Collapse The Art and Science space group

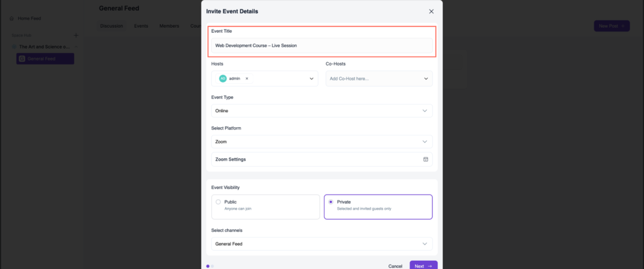click(x=77, y=47)
